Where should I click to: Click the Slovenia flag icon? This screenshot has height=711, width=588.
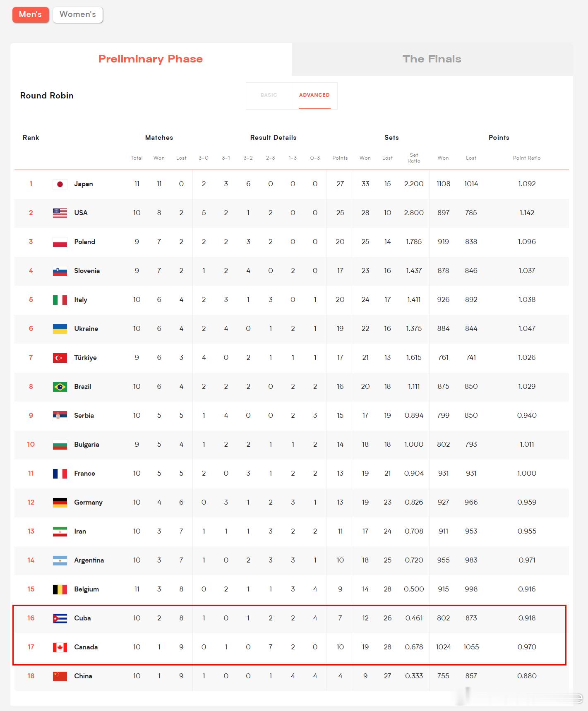(60, 271)
